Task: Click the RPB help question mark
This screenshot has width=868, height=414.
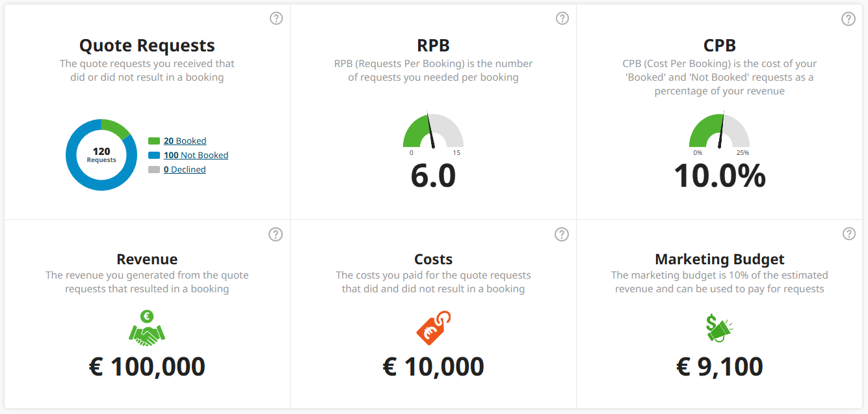Action: pyautogui.click(x=562, y=18)
